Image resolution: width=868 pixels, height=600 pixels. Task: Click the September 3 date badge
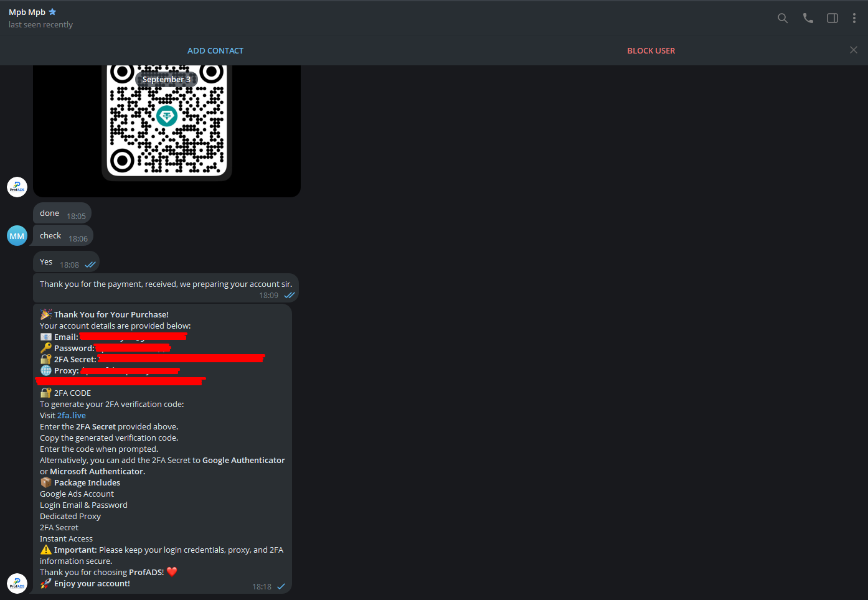click(166, 79)
